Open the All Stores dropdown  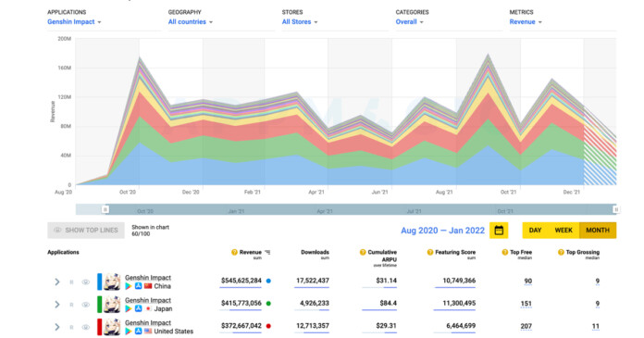300,22
